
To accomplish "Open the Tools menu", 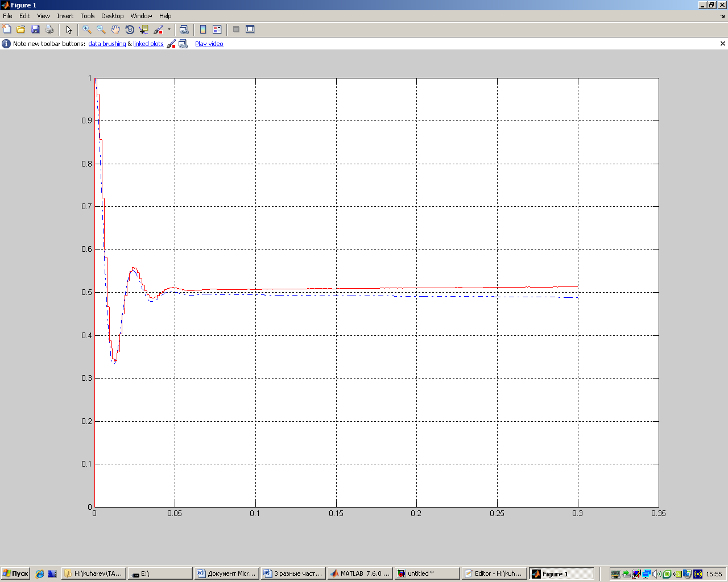I will coord(88,16).
